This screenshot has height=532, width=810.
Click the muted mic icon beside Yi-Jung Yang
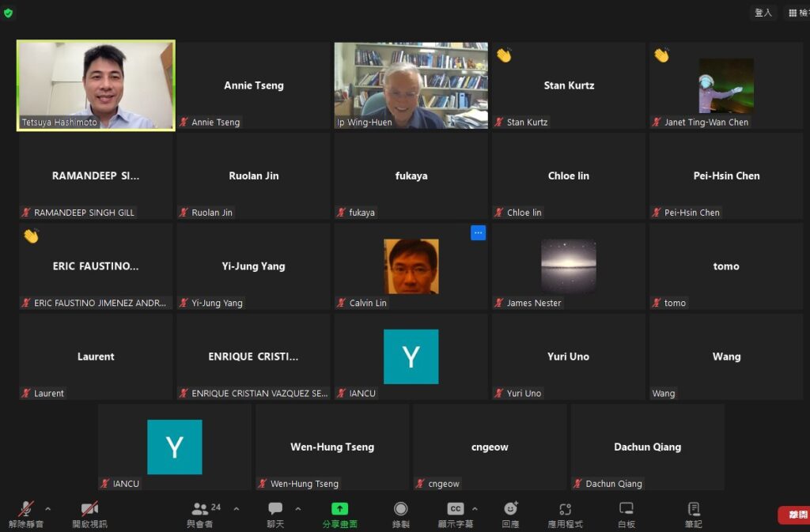point(184,303)
